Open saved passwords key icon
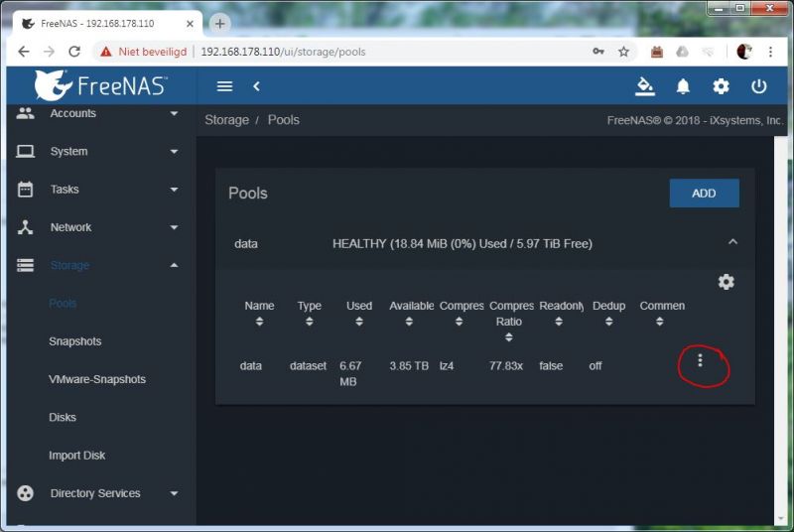The height and width of the screenshot is (532, 794). [x=598, y=52]
